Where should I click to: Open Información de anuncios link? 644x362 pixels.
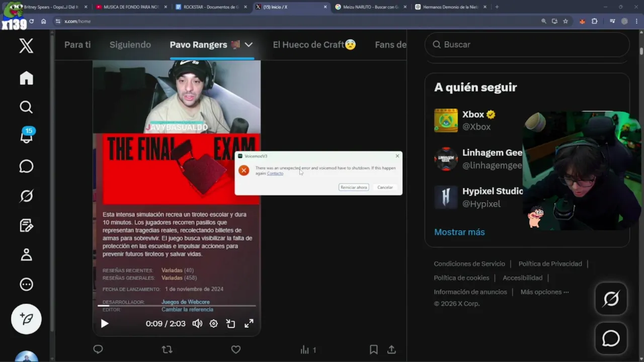pos(470,292)
